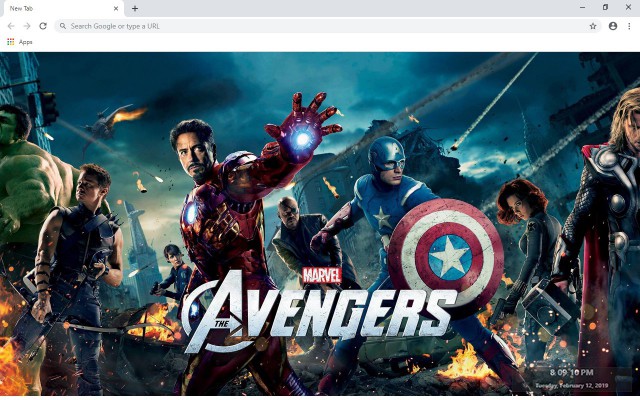The image size is (640, 400).
Task: Click the 8:09:10 PM clock text
Action: click(571, 372)
